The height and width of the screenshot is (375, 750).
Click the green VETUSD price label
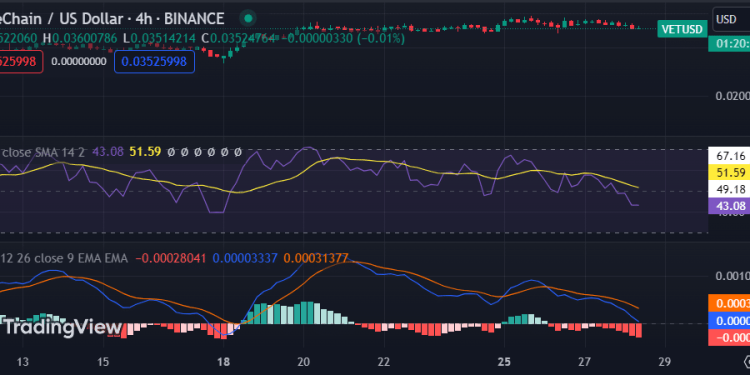682,29
